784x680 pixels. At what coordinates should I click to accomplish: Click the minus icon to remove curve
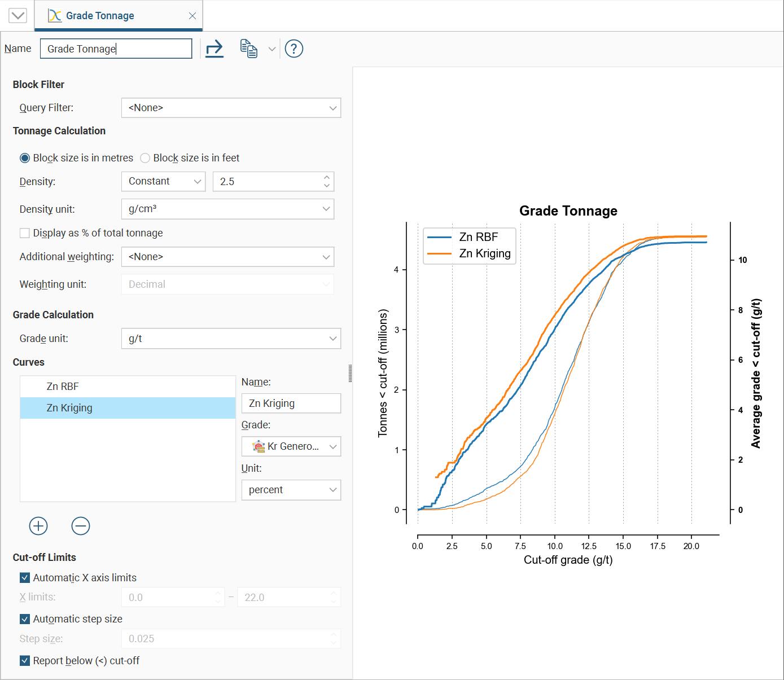click(x=81, y=526)
